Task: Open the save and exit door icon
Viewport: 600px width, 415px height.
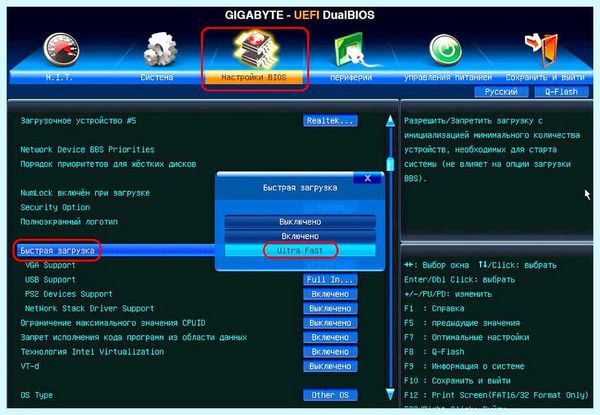Action: [542, 50]
